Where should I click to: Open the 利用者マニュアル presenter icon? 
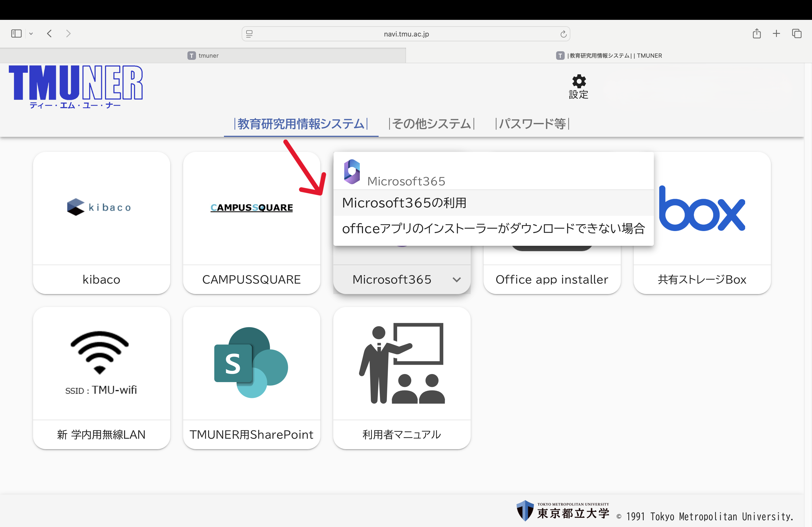(x=402, y=363)
